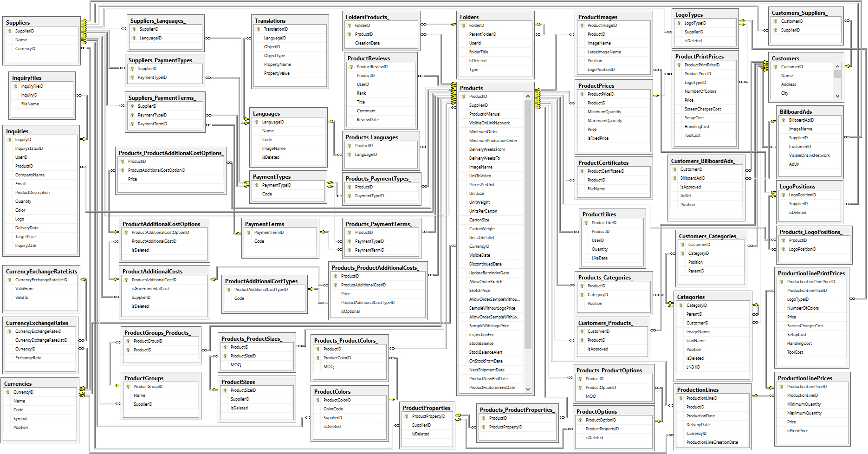Select the ReviewDate column in ProductReviews
Image resolution: width=868 pixels, height=454 pixels.
[x=381, y=120]
